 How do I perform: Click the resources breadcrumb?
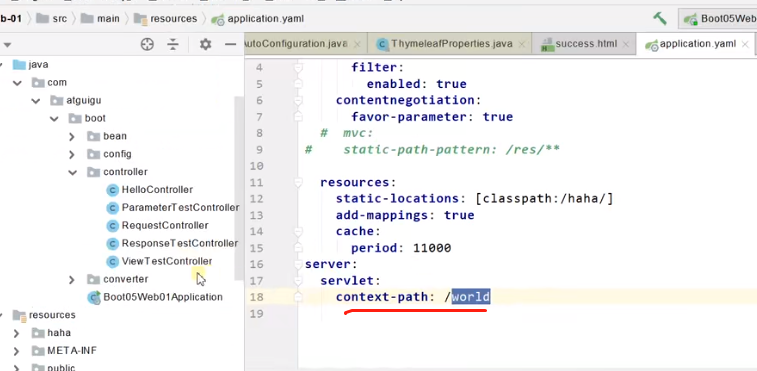tap(173, 19)
